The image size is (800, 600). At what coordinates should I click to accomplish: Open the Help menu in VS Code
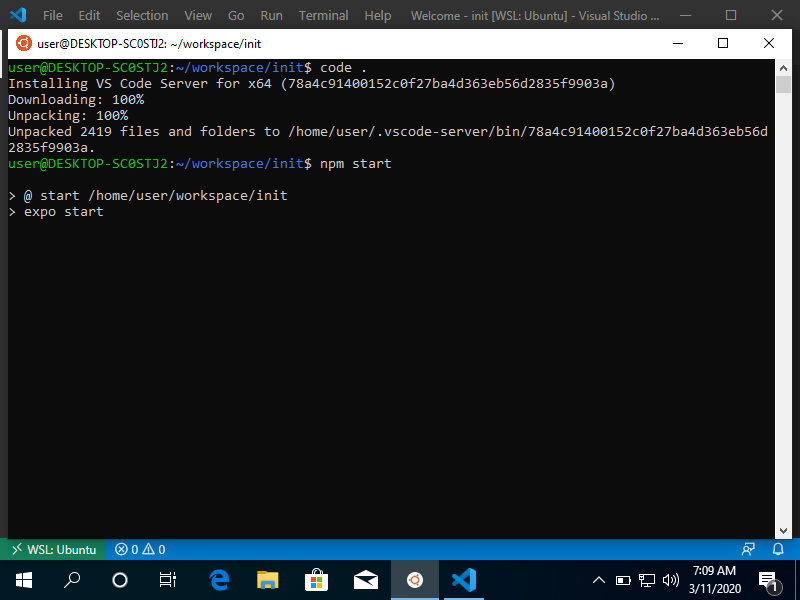378,15
